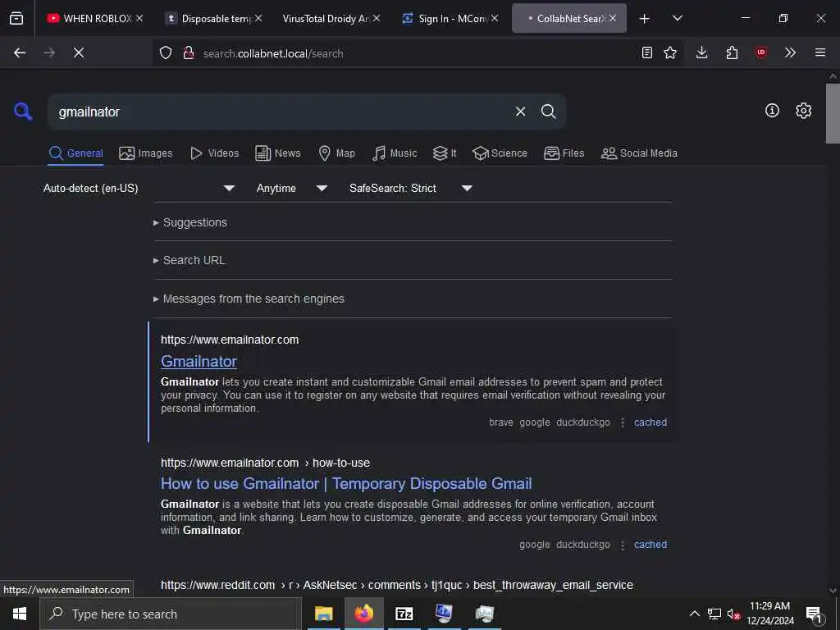Open Windows Start menu
The image size is (840, 630).
pos(20,614)
